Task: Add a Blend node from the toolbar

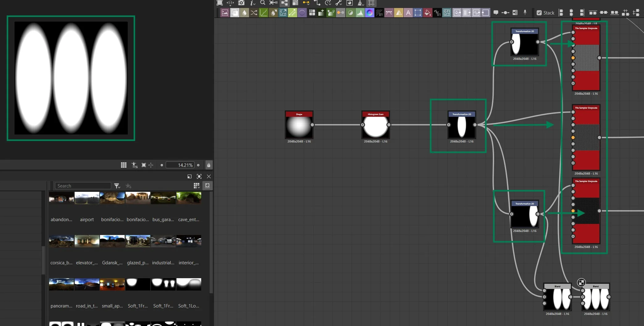Action: pos(235,13)
